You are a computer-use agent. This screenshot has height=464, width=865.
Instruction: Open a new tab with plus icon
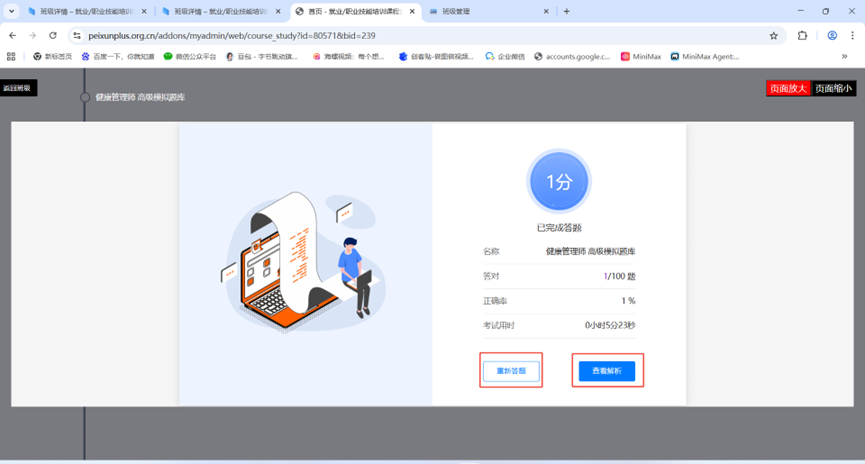[x=567, y=12]
